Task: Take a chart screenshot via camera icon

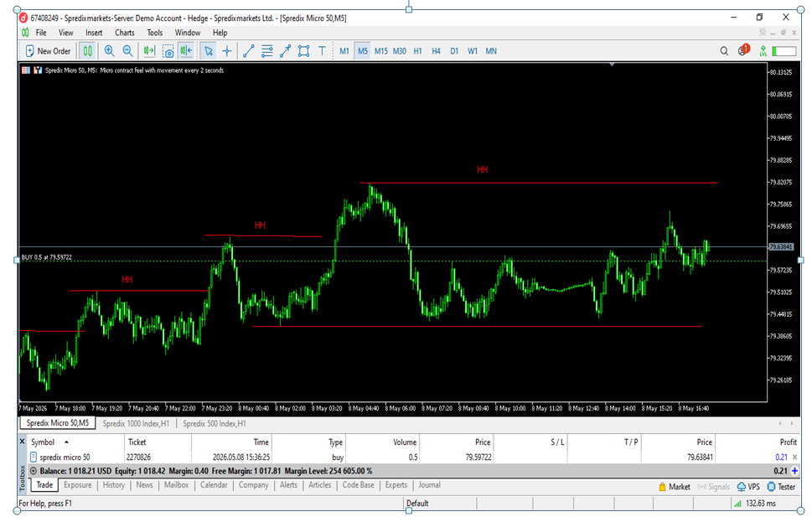Action: click(x=168, y=51)
